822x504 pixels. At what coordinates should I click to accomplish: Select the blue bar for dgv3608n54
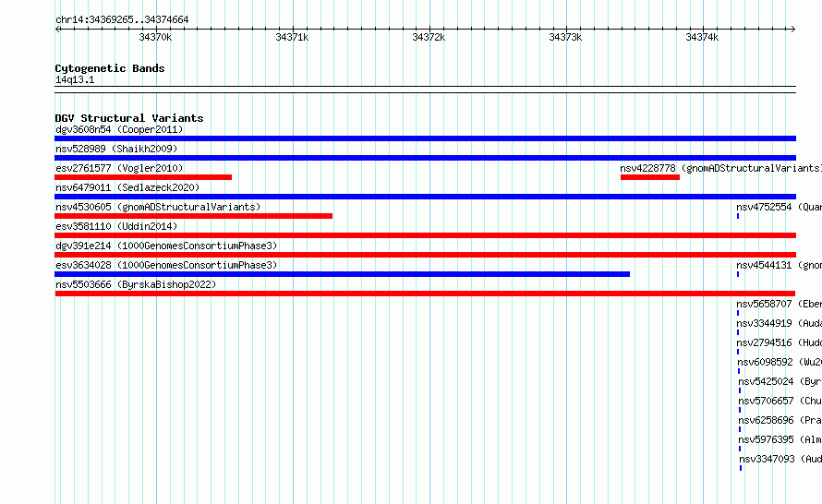[425, 138]
